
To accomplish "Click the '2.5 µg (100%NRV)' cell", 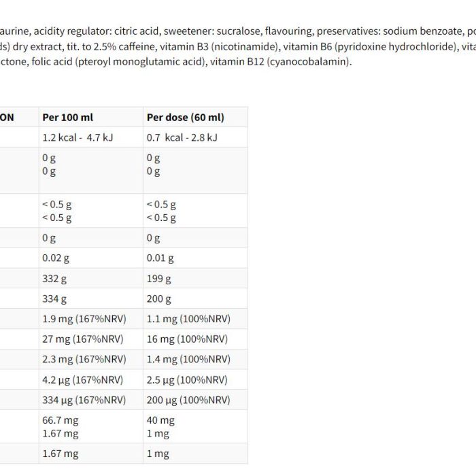I will click(x=195, y=379).
